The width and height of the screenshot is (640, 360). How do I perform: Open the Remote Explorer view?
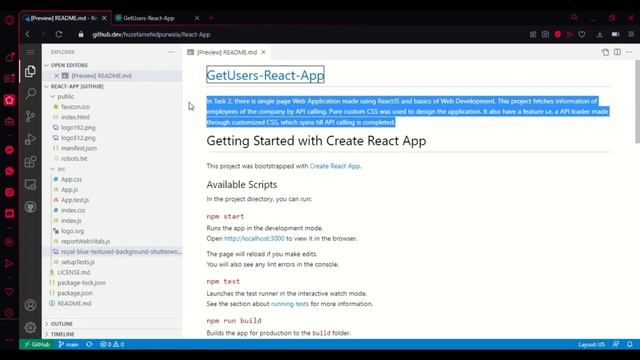[30, 184]
